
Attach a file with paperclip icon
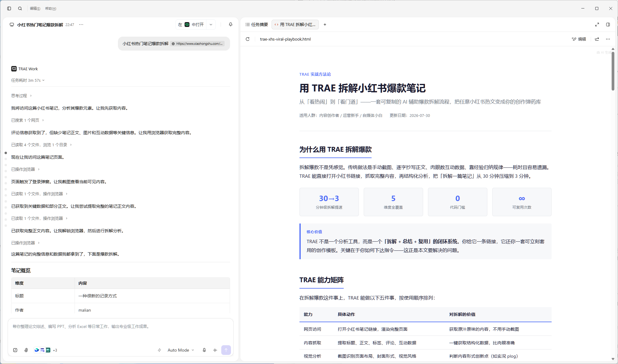pyautogui.click(x=26, y=350)
